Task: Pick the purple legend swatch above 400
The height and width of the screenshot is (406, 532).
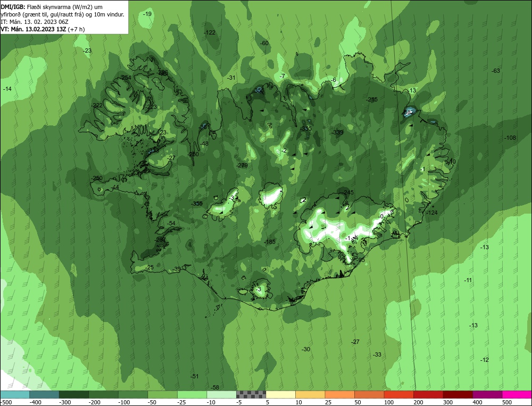Action: pos(487,394)
